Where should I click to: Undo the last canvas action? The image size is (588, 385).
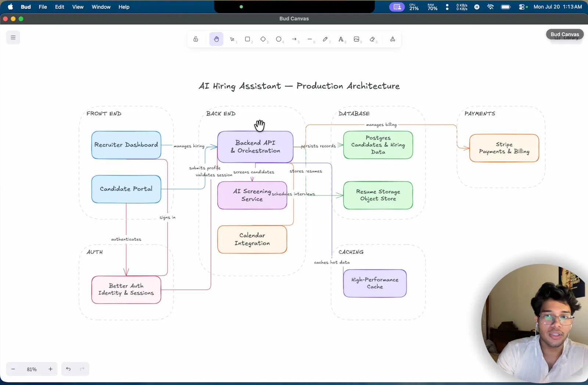coord(68,369)
